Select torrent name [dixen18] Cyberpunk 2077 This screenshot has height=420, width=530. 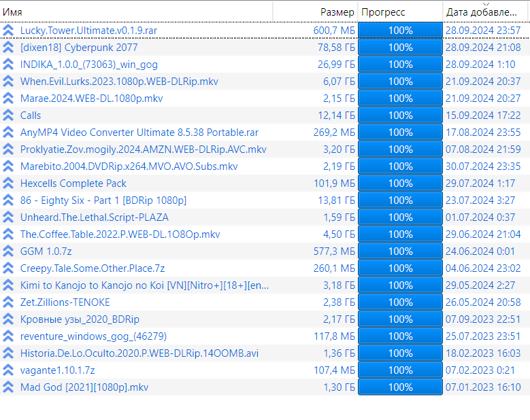(79, 48)
